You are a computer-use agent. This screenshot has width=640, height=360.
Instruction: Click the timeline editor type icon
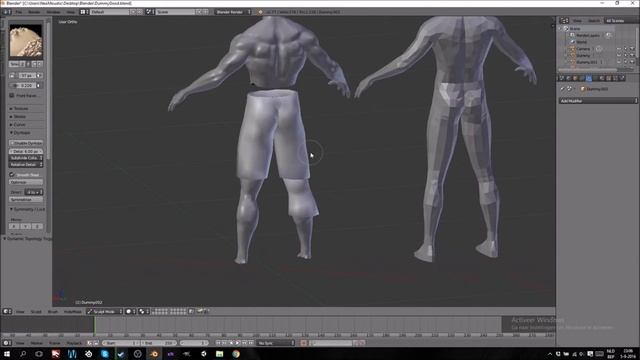click(6, 343)
